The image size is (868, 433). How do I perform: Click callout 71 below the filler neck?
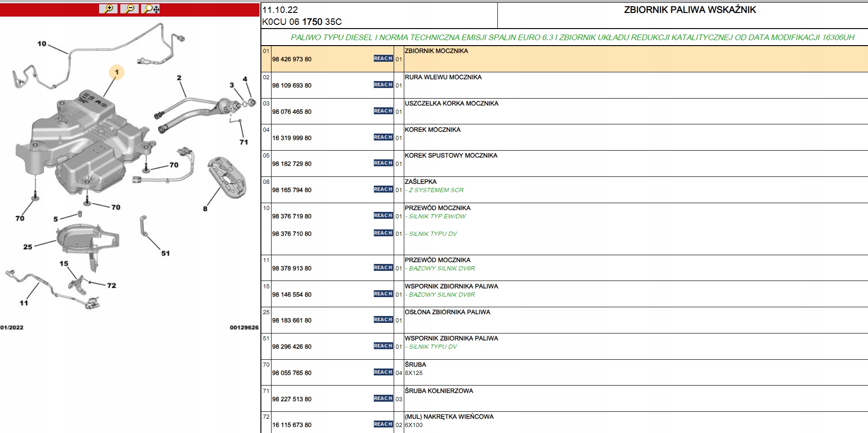click(244, 142)
